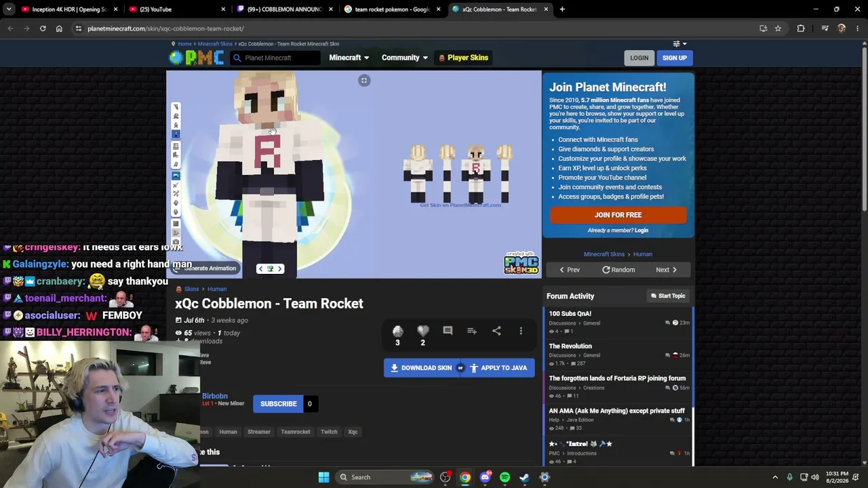868x488 pixels.
Task: Open the comments speech bubble icon
Action: point(448,331)
